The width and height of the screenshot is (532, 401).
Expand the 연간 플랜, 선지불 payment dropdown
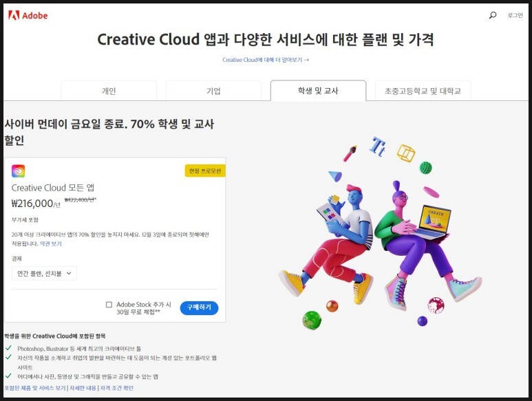(x=44, y=273)
